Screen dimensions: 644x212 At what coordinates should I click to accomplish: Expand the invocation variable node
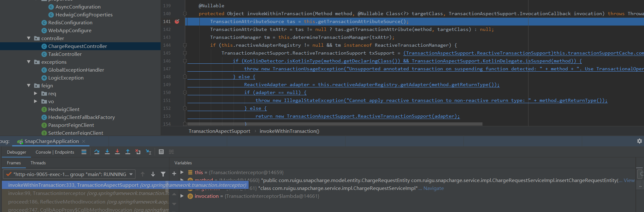tap(182, 196)
